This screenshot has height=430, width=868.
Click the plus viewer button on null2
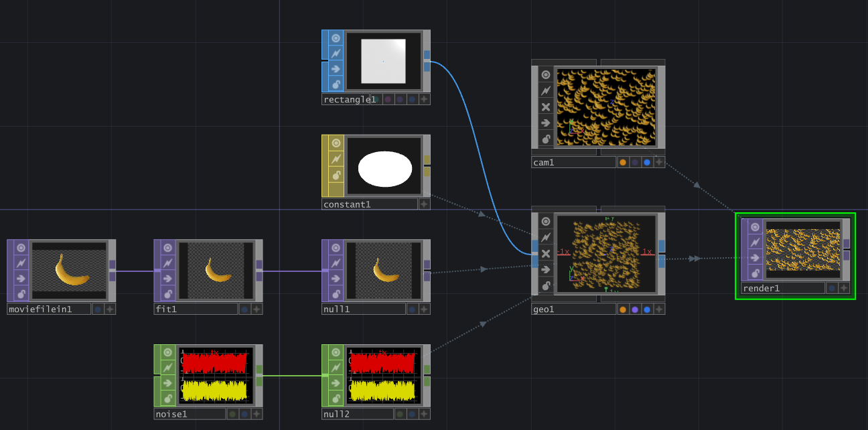pyautogui.click(x=424, y=414)
